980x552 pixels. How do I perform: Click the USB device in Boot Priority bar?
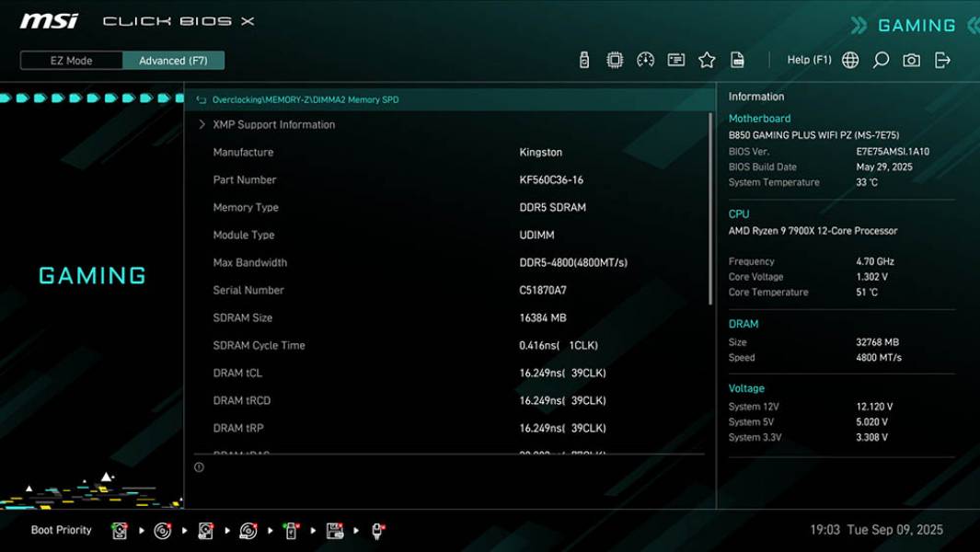point(291,531)
